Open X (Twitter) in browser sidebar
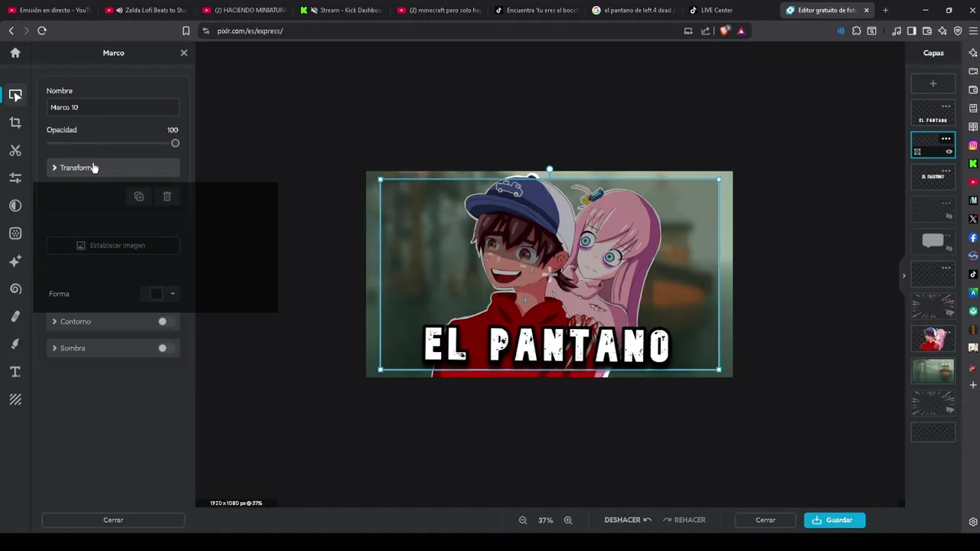 coord(973,219)
